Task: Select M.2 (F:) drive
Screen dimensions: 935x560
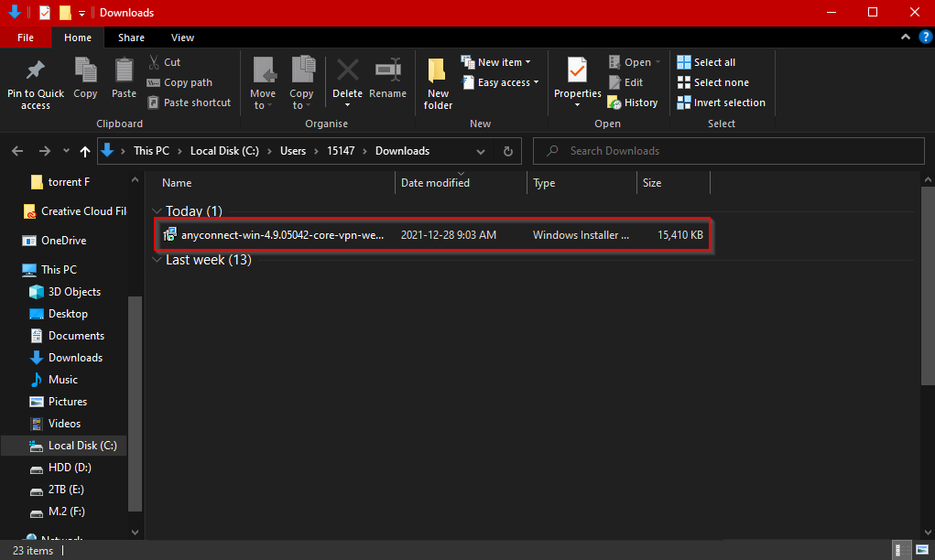Action: [x=58, y=512]
